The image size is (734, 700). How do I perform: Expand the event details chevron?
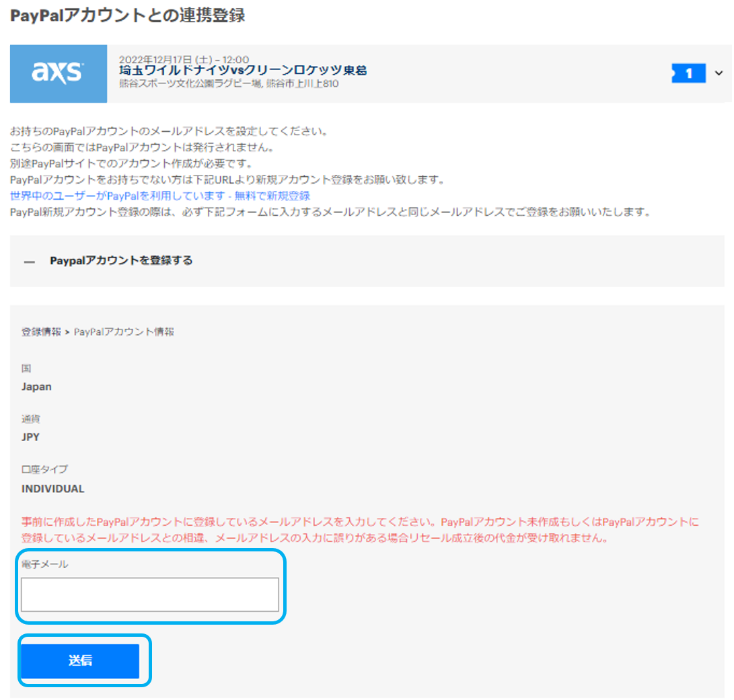click(x=719, y=73)
